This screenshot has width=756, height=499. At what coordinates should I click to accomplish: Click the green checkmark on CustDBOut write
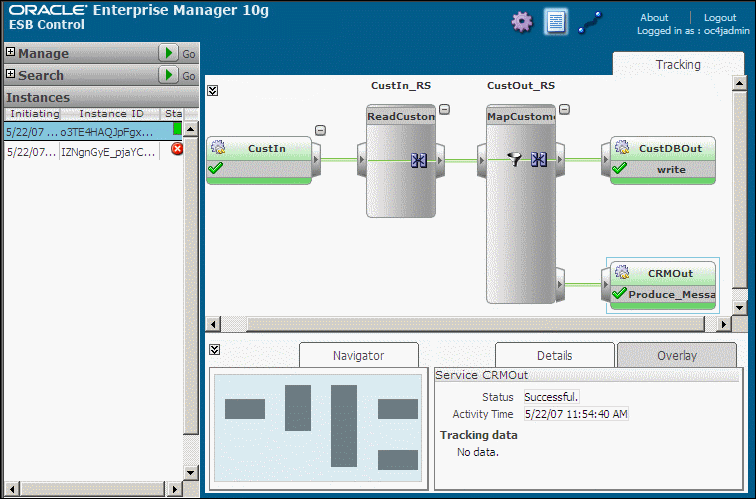619,168
